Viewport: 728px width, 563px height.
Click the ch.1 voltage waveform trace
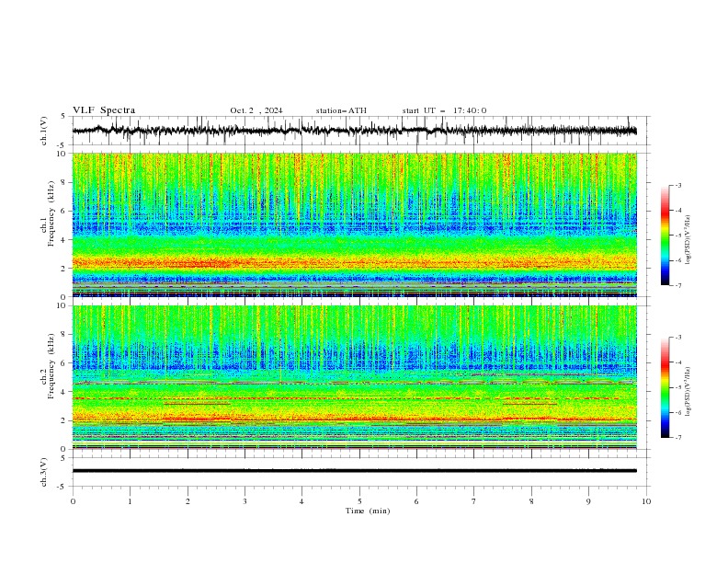354,131
